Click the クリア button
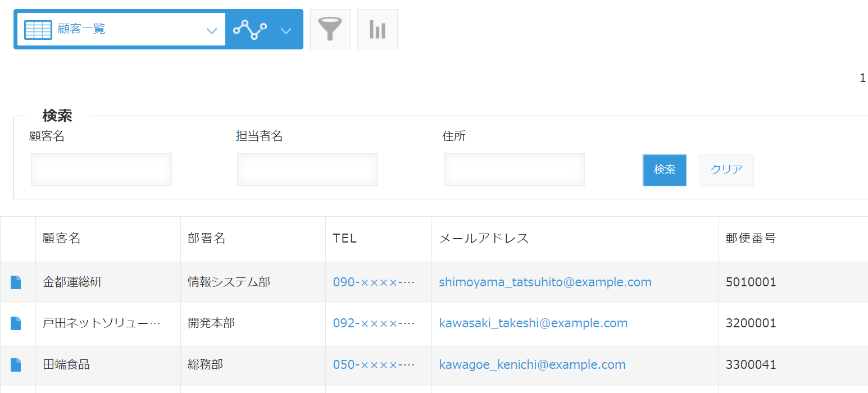Image resolution: width=868 pixels, height=393 pixels. 726,170
